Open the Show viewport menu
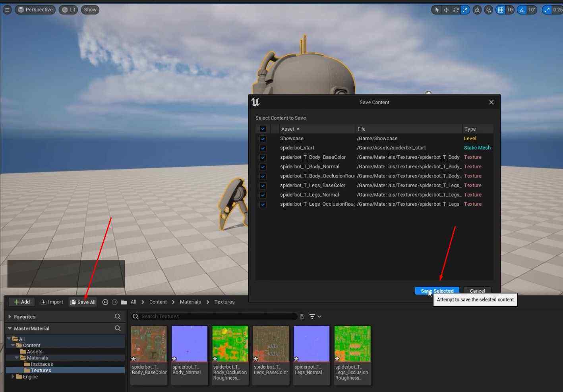The image size is (563, 392). click(x=90, y=10)
